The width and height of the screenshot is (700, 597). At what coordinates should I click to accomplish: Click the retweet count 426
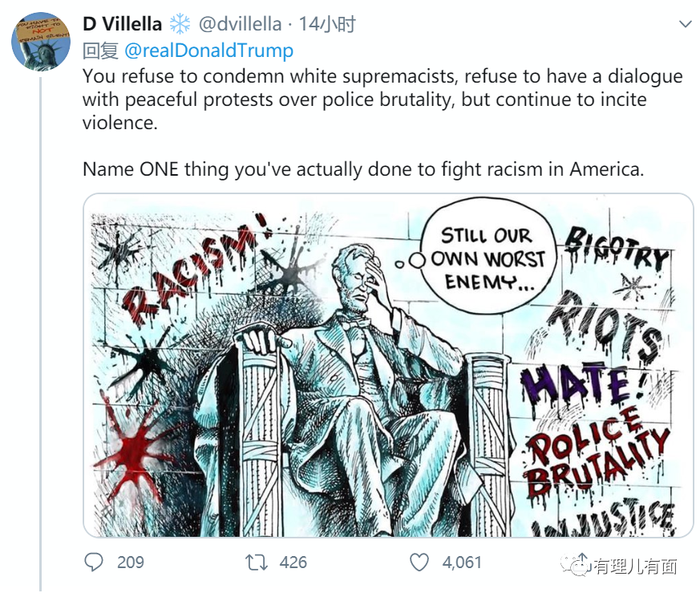point(293,562)
